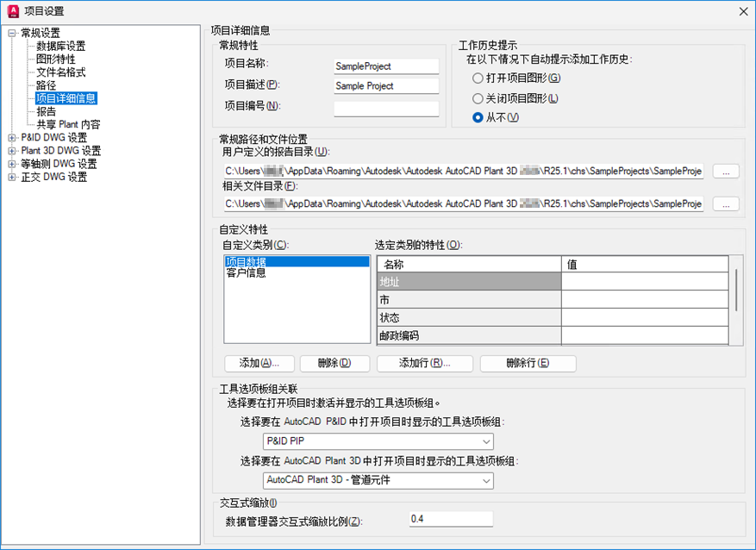Viewport: 756px width, 550px height.
Task: Expand the Plant 3D DWG 设置 node
Action: pos(12,151)
